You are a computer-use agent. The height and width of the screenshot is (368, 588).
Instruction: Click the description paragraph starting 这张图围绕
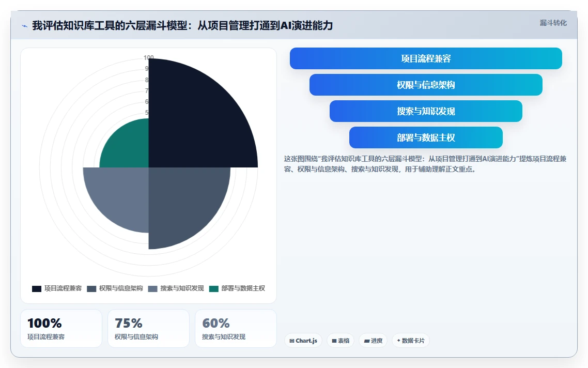point(425,164)
